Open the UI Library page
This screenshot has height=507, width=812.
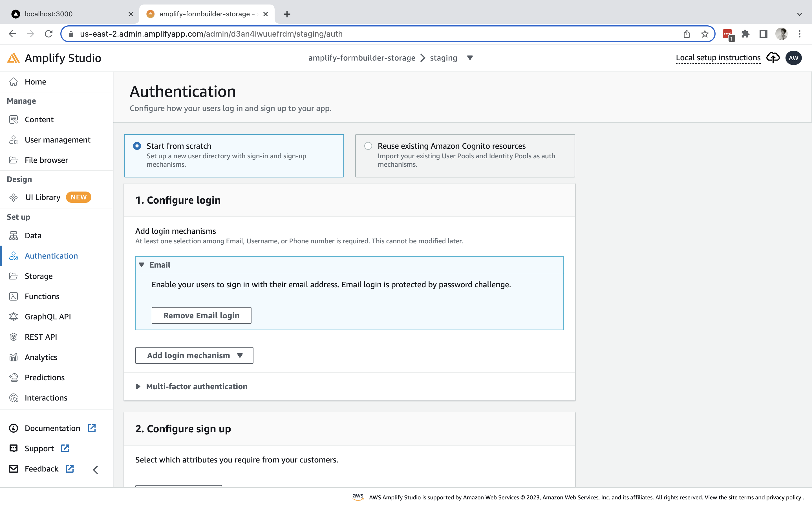(x=42, y=197)
